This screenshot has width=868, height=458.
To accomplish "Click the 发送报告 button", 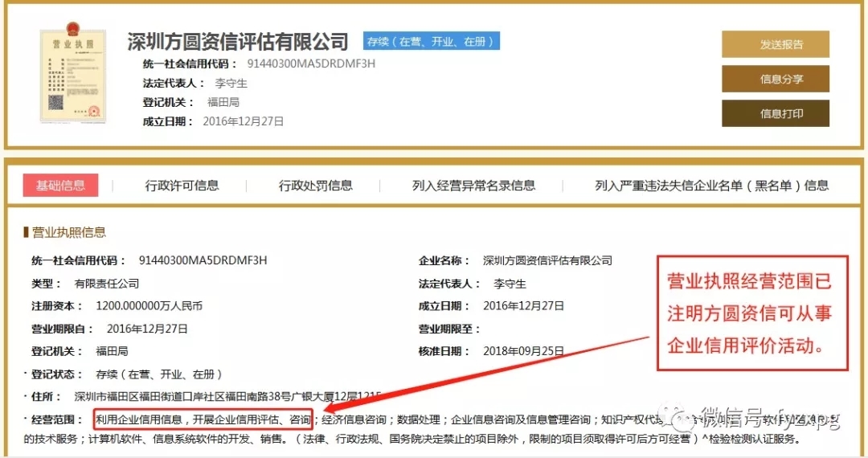I will (775, 44).
